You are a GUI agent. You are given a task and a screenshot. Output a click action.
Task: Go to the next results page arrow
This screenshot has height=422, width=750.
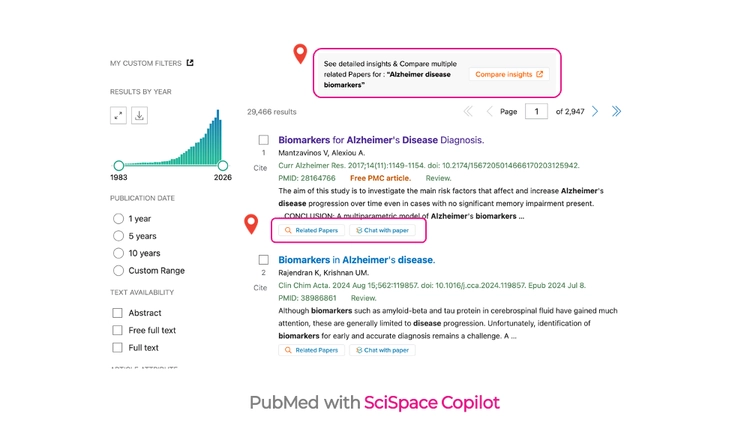[x=595, y=111]
